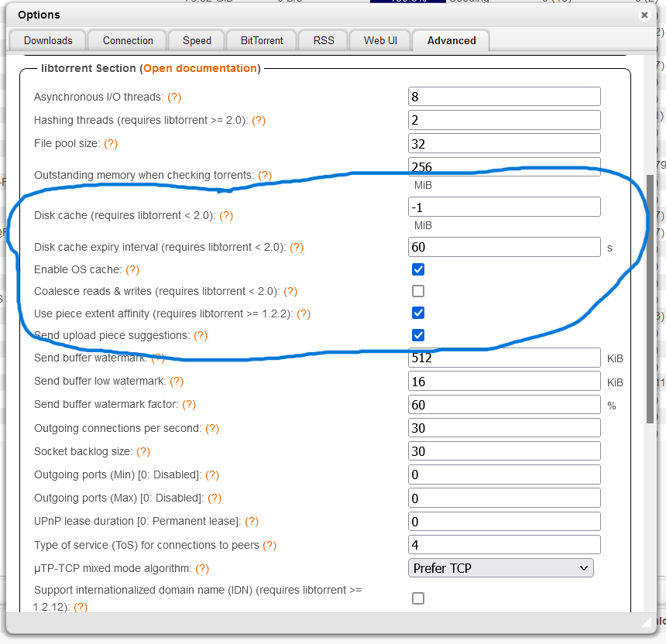Open the μTP-TCP mixed mode algorithm dropdown
This screenshot has height=644, width=666.
pyautogui.click(x=500, y=567)
